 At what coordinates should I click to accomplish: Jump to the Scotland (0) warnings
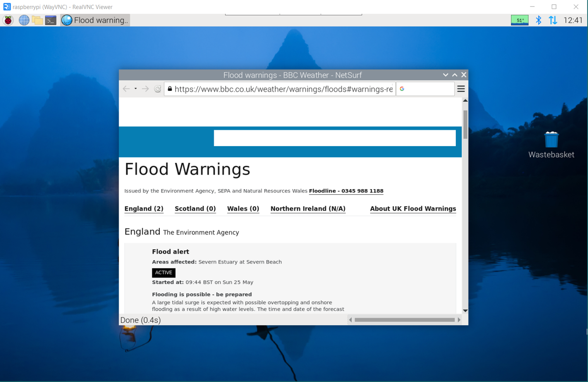point(195,209)
